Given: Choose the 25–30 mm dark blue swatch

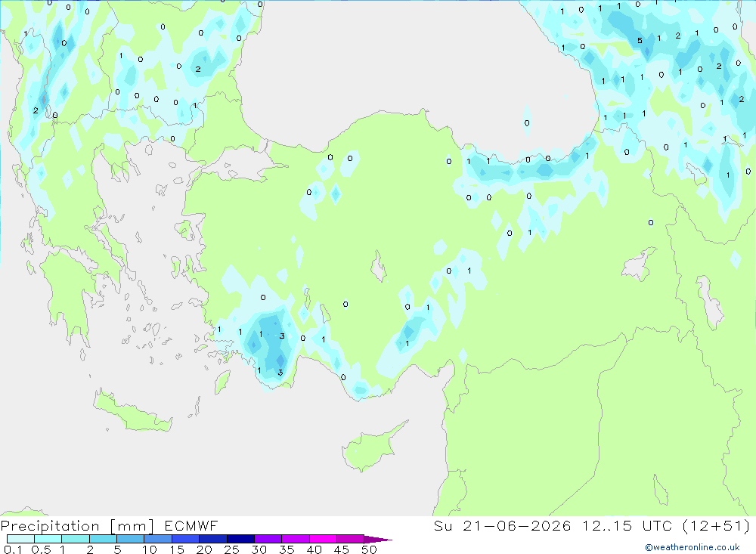Looking at the screenshot, I should tap(240, 539).
